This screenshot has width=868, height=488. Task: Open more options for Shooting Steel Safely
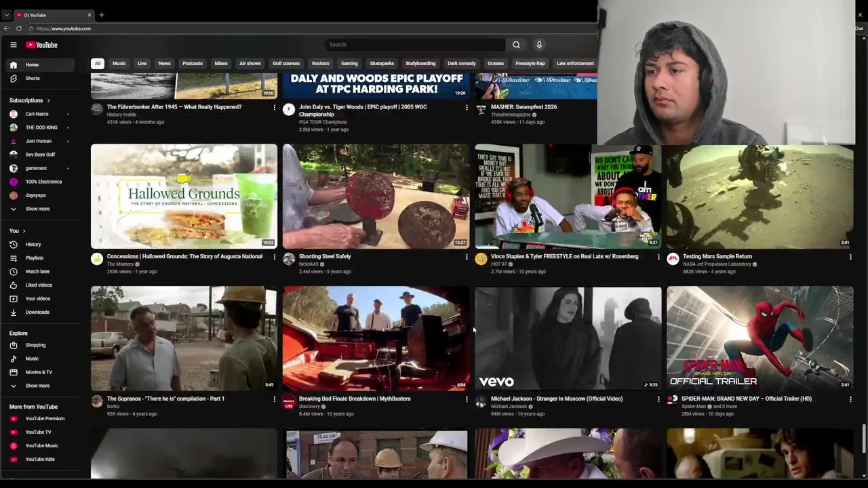467,257
